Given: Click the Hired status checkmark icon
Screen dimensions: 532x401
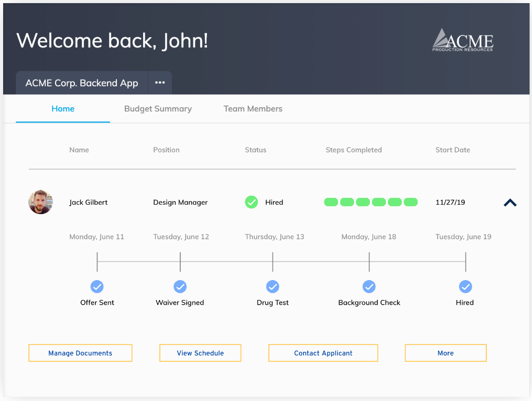Looking at the screenshot, I should coord(251,202).
